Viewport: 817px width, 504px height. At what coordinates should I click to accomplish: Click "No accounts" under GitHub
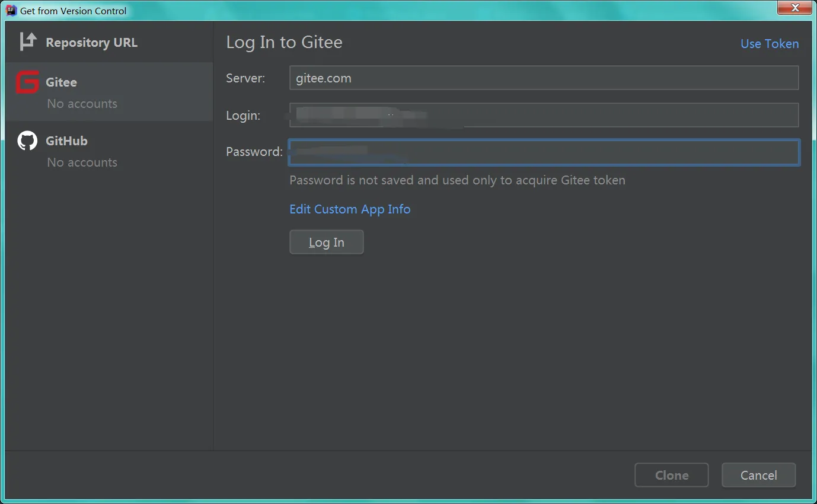82,162
